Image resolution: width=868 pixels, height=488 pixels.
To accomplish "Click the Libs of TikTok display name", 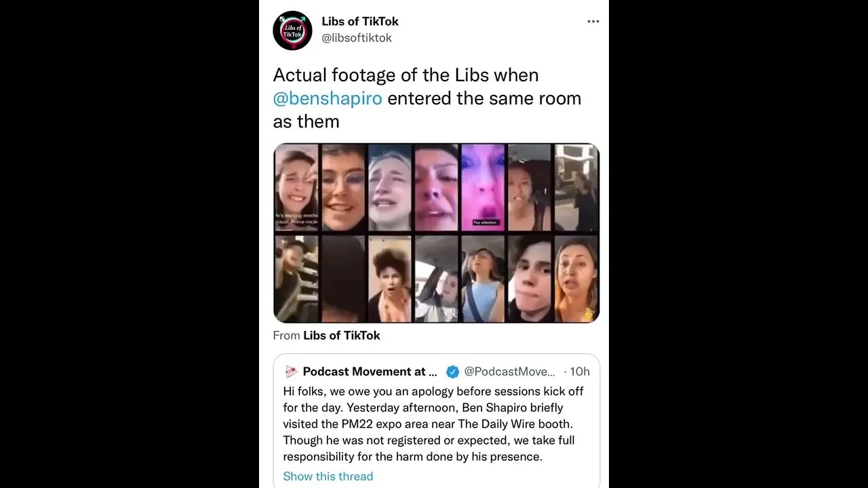I will 360,22.
